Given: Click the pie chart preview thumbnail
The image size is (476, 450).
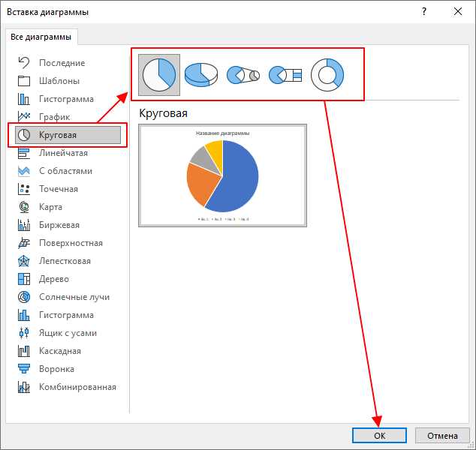Looking at the screenshot, I should (222, 175).
